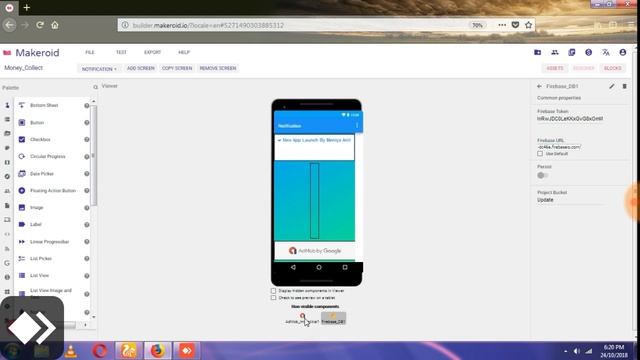Choose the List Picker component
Image resolution: width=640 pixels, height=360 pixels.
pos(41,258)
